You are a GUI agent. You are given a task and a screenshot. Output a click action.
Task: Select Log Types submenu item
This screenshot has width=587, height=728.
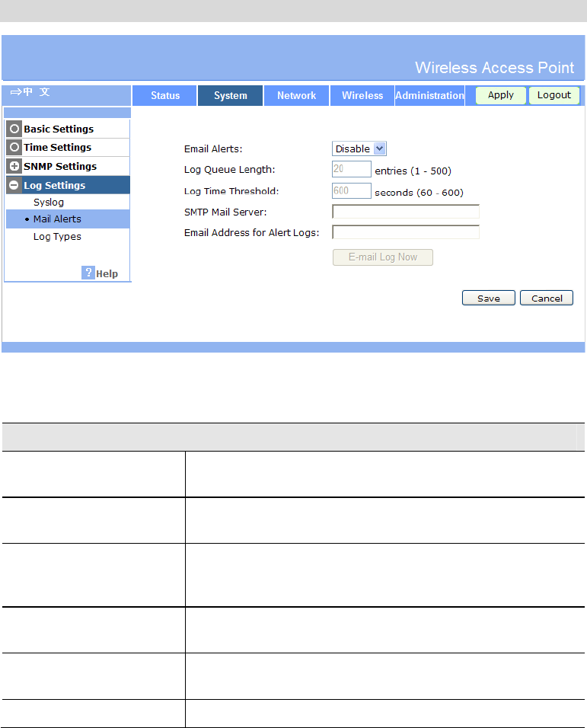[x=57, y=236]
